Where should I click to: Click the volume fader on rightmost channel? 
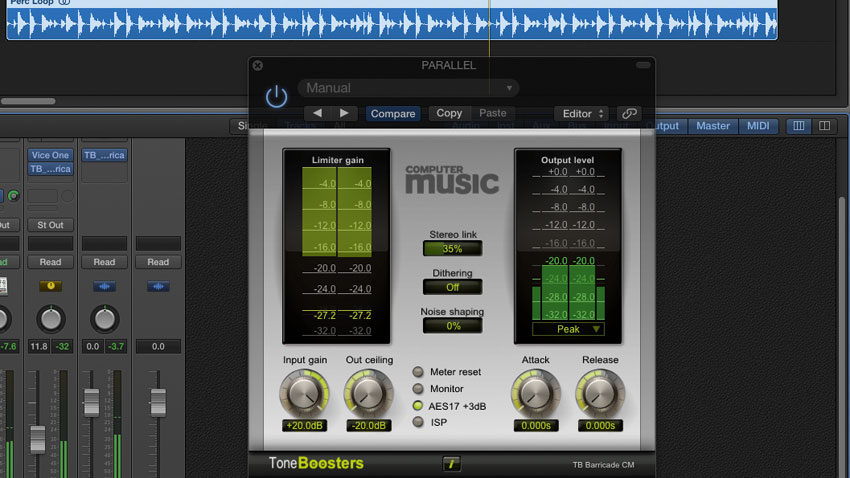click(158, 402)
